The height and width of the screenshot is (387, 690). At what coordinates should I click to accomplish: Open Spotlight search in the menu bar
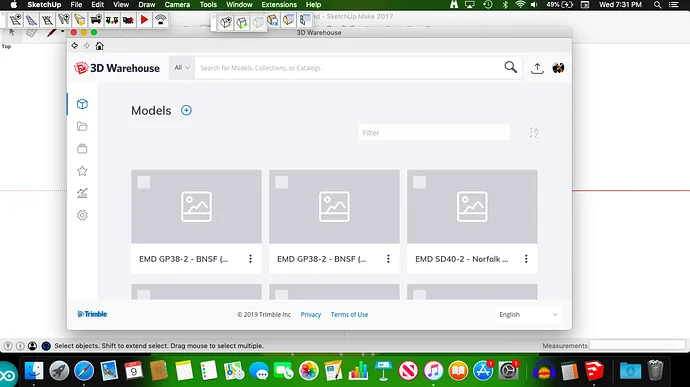coord(657,5)
